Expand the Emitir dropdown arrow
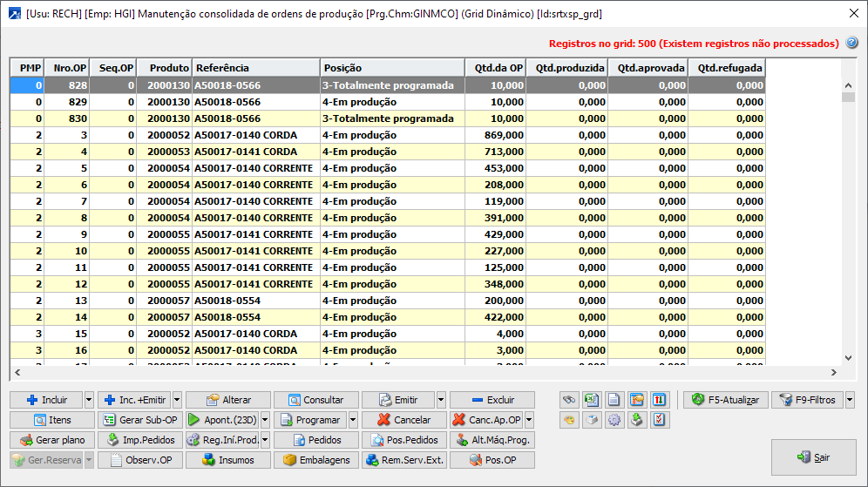Screen dimensions: 868x487 [x=441, y=400]
